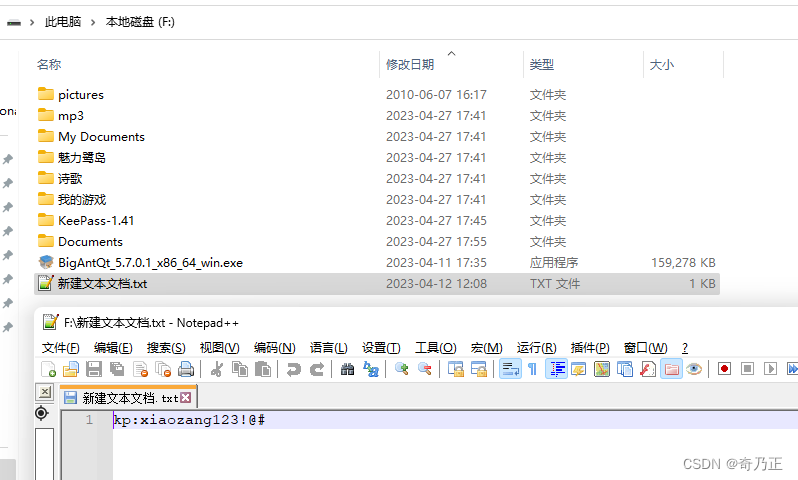
Task: Close the 新建文本文档.txt tab with red X
Action: click(186, 398)
